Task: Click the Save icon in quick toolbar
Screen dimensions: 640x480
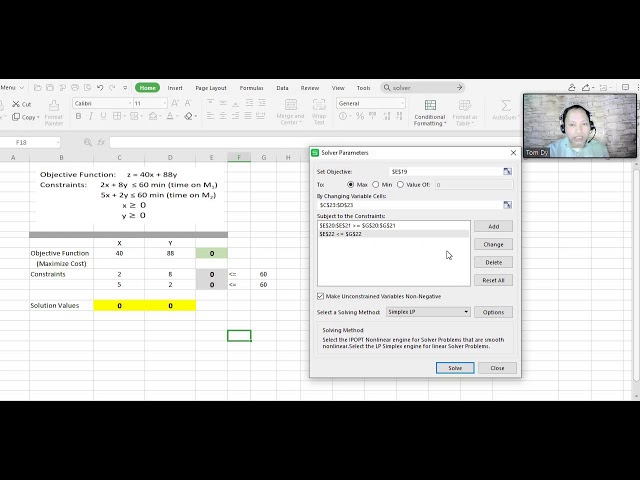Action: (50, 88)
